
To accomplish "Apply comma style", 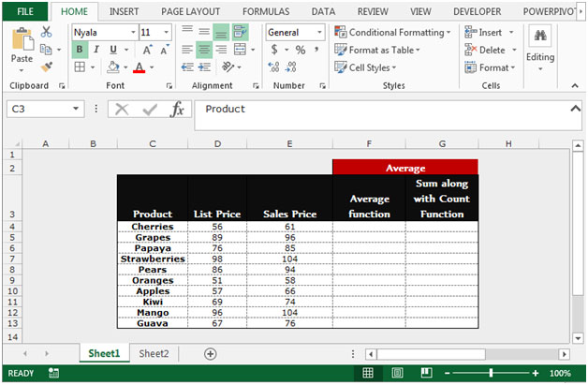I will (x=316, y=50).
